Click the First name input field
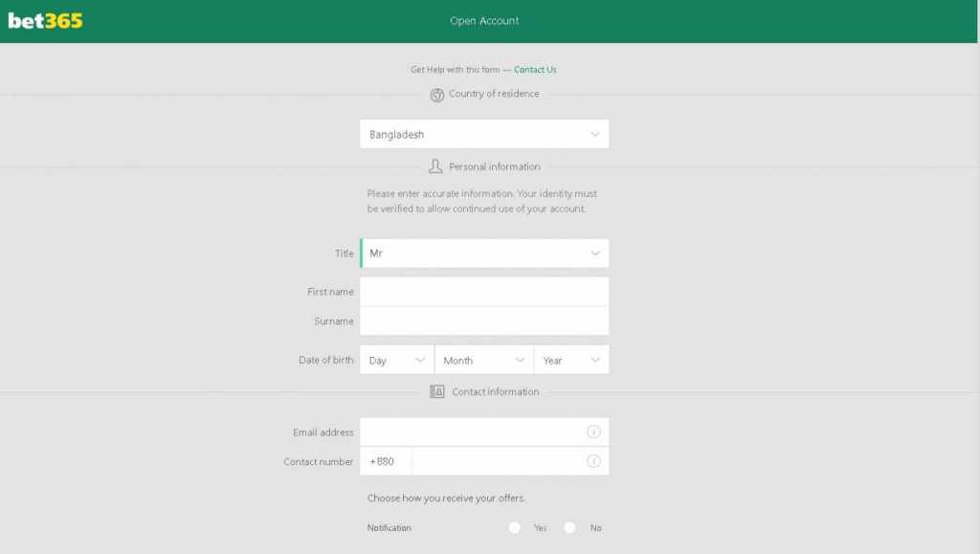 point(484,291)
